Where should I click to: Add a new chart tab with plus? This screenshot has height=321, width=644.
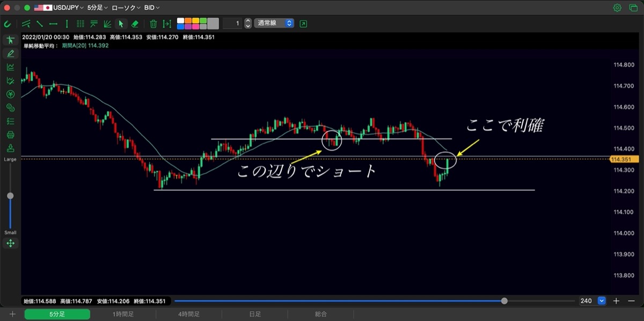(x=12, y=314)
